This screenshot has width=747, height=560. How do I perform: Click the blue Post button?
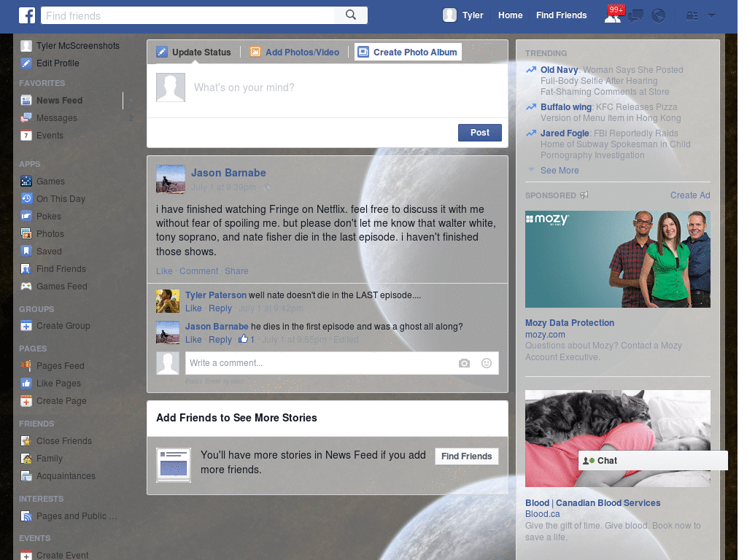(x=480, y=133)
